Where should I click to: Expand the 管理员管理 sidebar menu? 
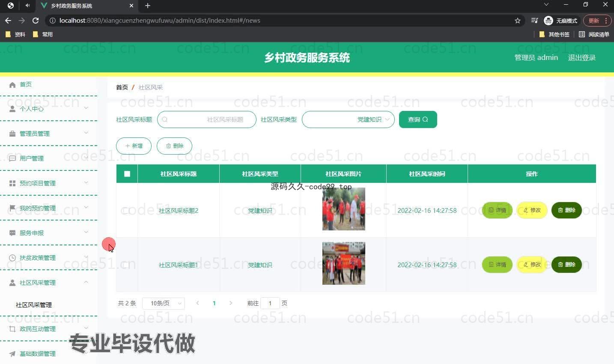pos(48,134)
